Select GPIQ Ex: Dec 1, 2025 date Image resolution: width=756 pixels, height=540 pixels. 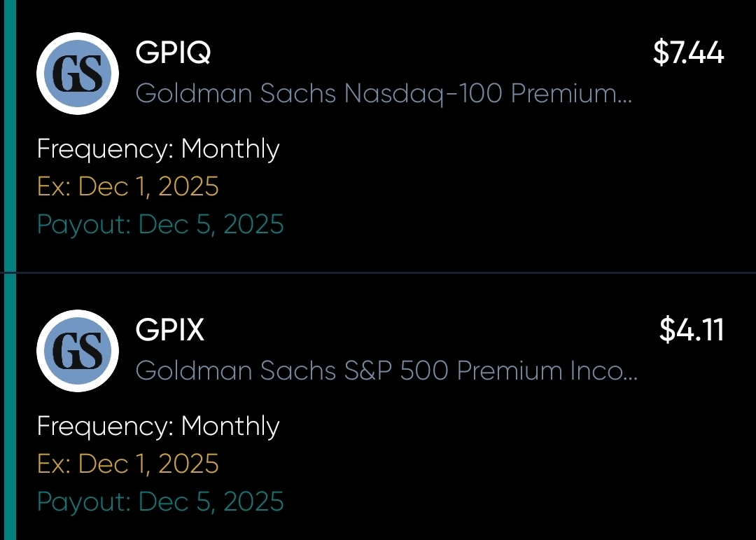click(128, 186)
